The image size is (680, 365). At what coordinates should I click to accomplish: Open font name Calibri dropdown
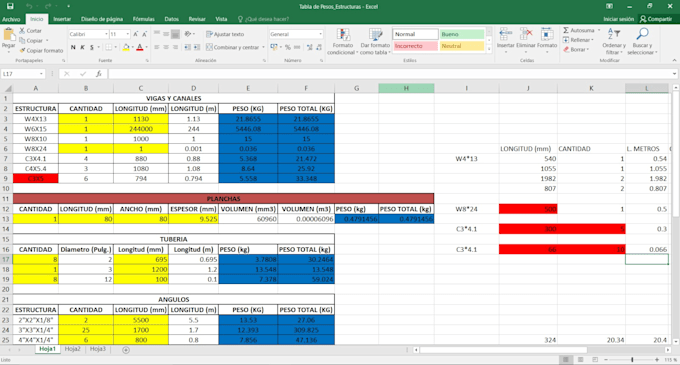[106, 34]
